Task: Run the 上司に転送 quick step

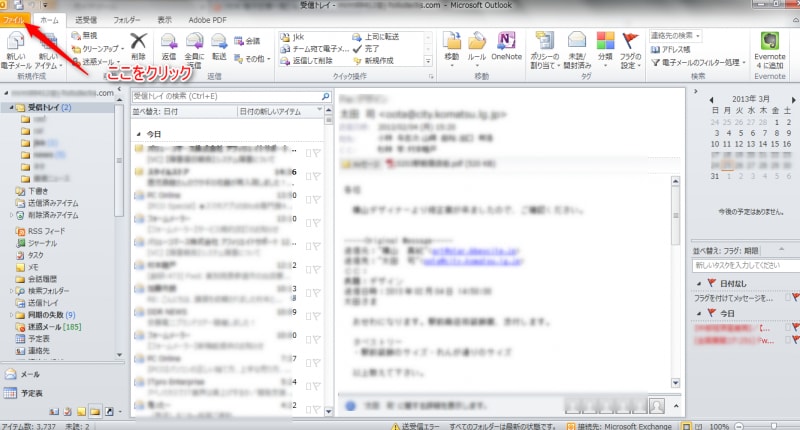Action: pyautogui.click(x=376, y=37)
